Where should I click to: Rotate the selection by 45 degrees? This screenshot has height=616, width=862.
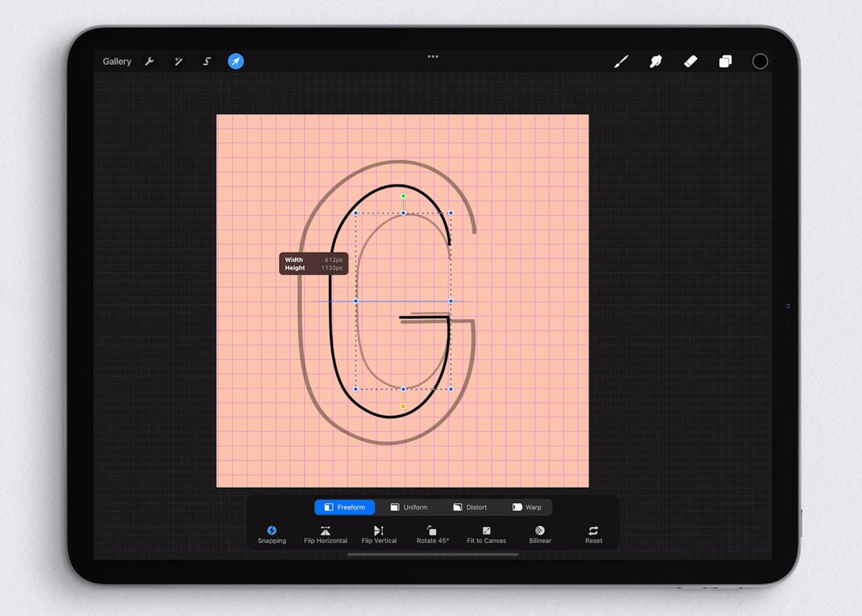(x=433, y=535)
